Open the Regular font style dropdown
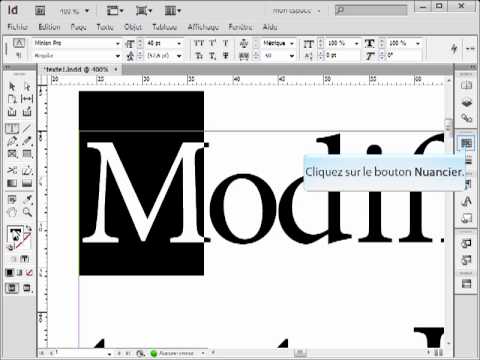 (x=117, y=56)
